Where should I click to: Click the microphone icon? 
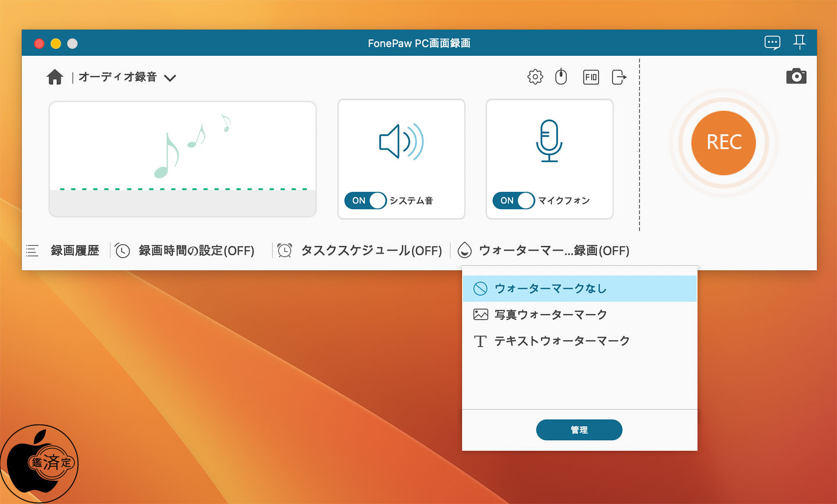pyautogui.click(x=549, y=141)
